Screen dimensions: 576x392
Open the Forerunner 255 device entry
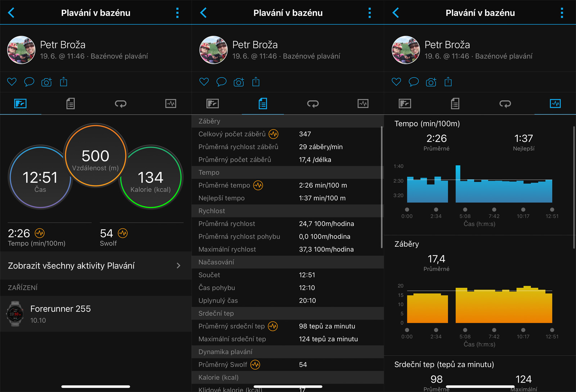click(60, 314)
